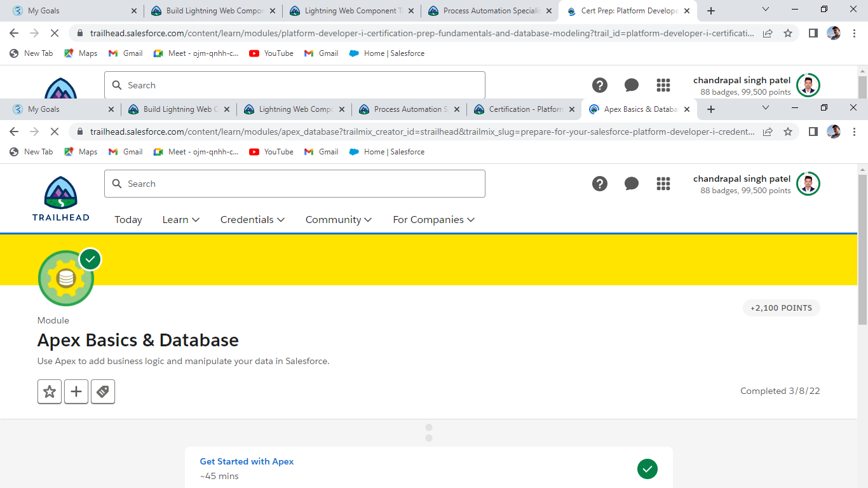Open Chrome side panel icon
868x488 pixels.
(x=813, y=132)
